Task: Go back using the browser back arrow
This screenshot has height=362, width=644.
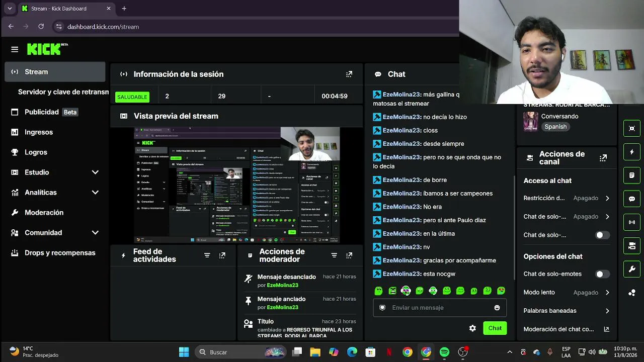Action: pos(11,27)
